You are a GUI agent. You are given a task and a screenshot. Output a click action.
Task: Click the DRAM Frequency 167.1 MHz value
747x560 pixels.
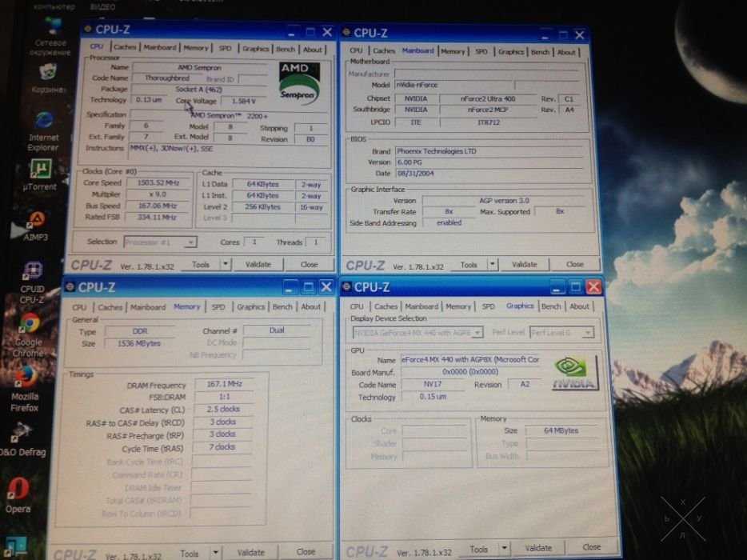225,384
